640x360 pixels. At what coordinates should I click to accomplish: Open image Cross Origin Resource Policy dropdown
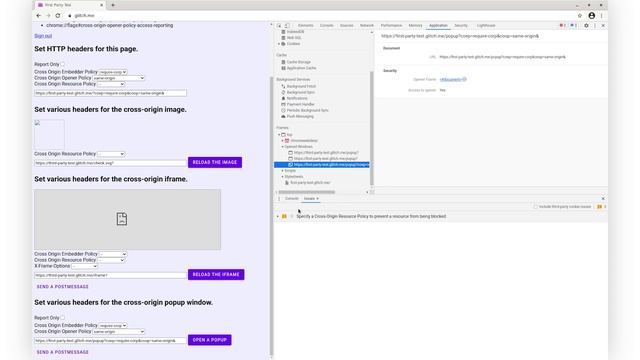point(111,154)
